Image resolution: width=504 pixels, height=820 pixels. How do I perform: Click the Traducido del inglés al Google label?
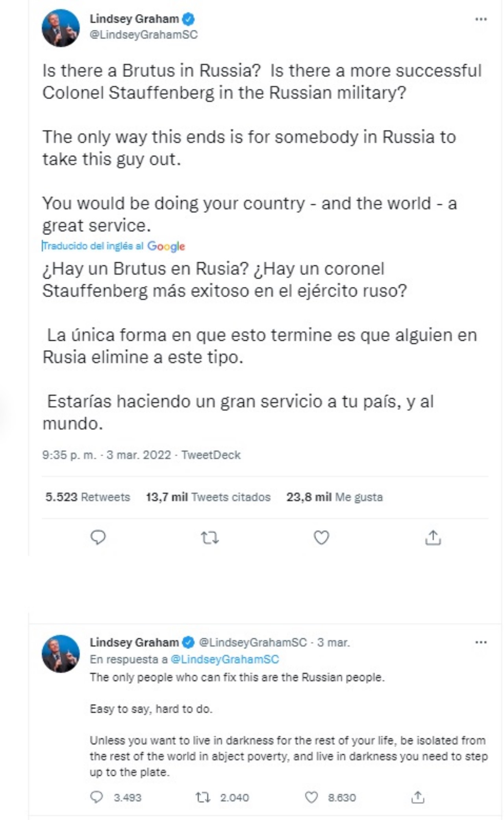(x=113, y=246)
